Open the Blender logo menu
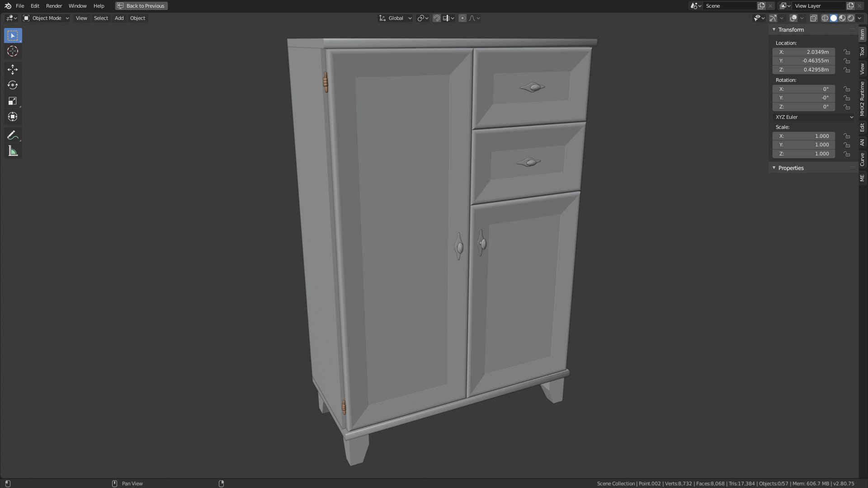This screenshot has height=488, width=868. [x=8, y=6]
